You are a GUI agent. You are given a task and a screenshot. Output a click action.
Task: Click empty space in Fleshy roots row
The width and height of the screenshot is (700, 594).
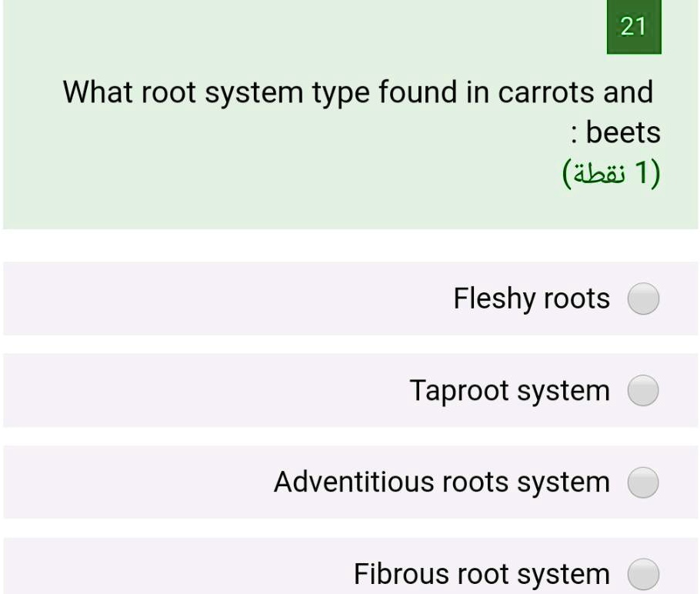(192, 299)
